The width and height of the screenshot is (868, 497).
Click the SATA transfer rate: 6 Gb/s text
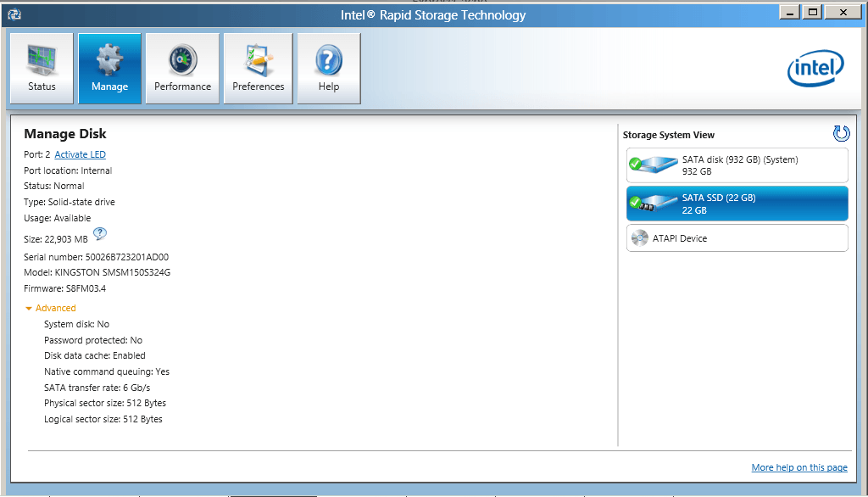pos(97,388)
